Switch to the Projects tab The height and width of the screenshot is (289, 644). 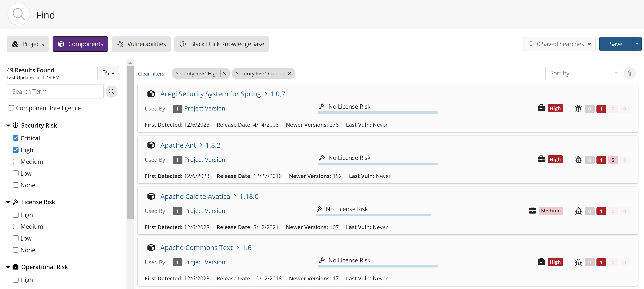tap(27, 44)
